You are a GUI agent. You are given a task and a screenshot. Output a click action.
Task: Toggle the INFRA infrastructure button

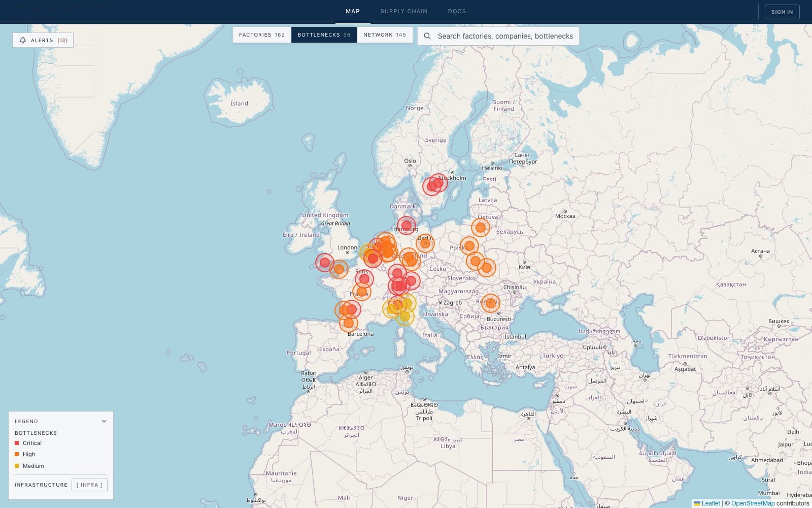89,485
